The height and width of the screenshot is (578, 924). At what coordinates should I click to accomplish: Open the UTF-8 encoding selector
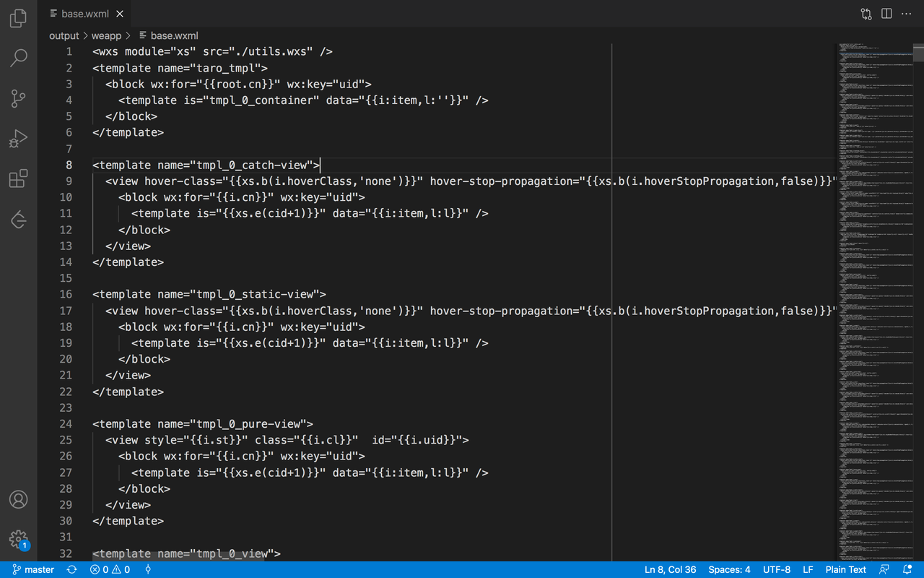pyautogui.click(x=776, y=569)
